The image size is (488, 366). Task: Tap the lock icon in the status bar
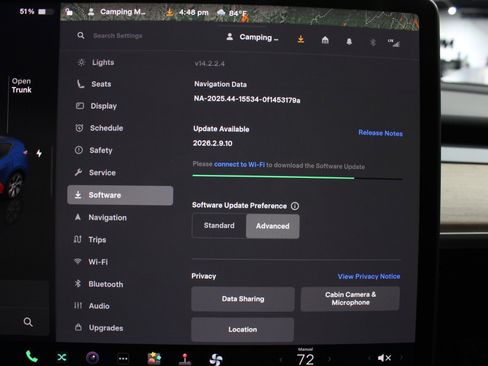(x=69, y=12)
